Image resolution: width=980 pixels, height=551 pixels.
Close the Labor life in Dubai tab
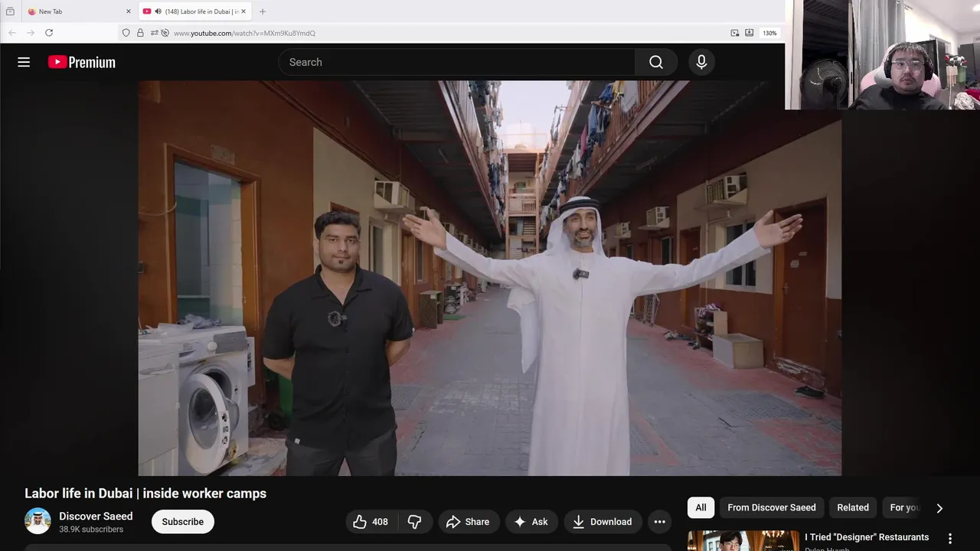pyautogui.click(x=243, y=11)
